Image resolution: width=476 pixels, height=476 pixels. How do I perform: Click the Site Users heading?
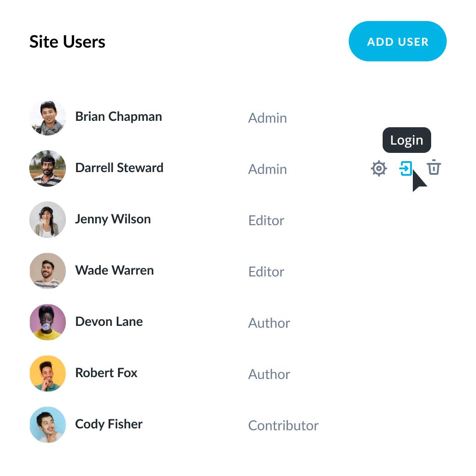point(67,41)
